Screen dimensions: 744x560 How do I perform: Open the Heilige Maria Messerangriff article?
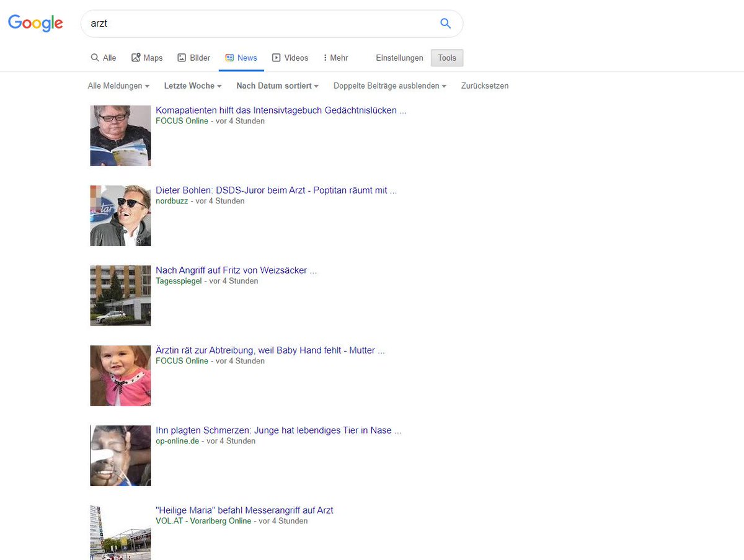click(244, 510)
